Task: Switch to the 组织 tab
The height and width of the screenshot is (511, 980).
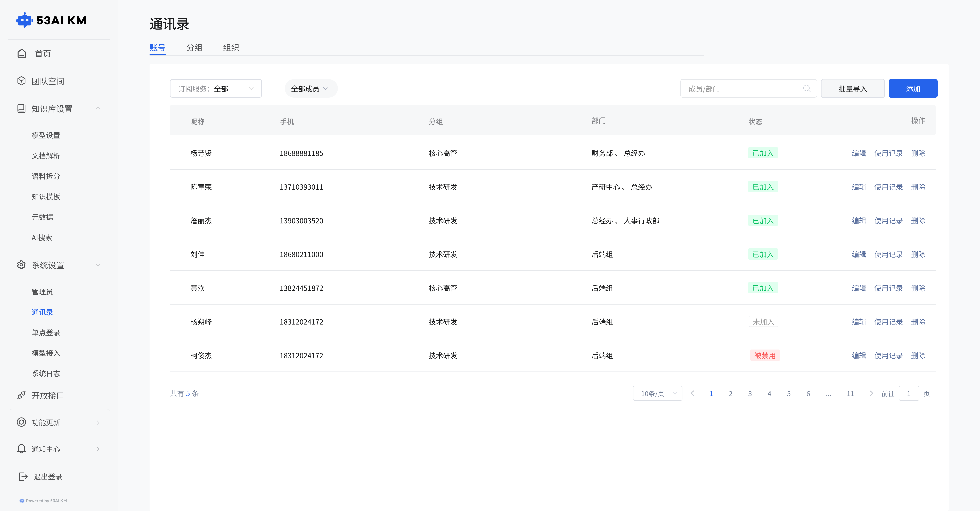Action: 231,48
